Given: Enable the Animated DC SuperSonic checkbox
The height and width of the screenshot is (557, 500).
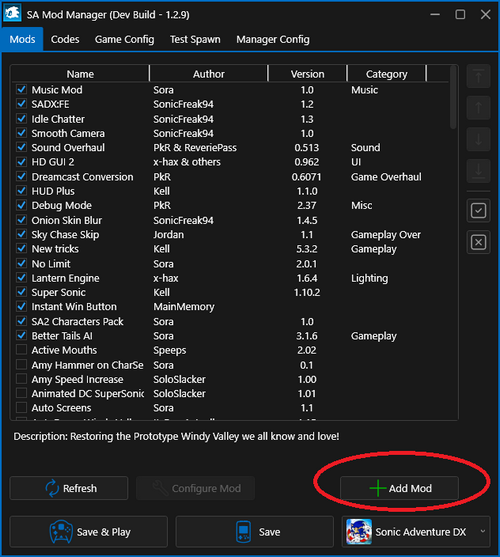Looking at the screenshot, I should [x=21, y=393].
